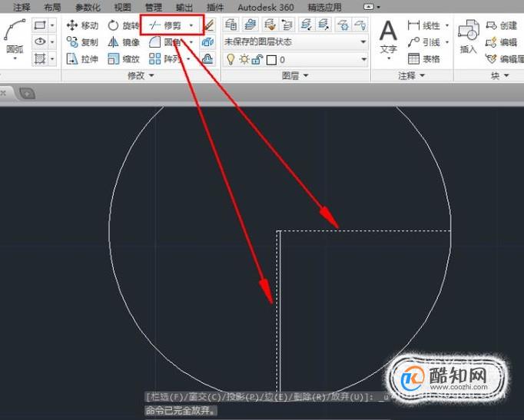The width and height of the screenshot is (524, 420).
Task: Open Layer Properties manager icon
Action: [230, 25]
